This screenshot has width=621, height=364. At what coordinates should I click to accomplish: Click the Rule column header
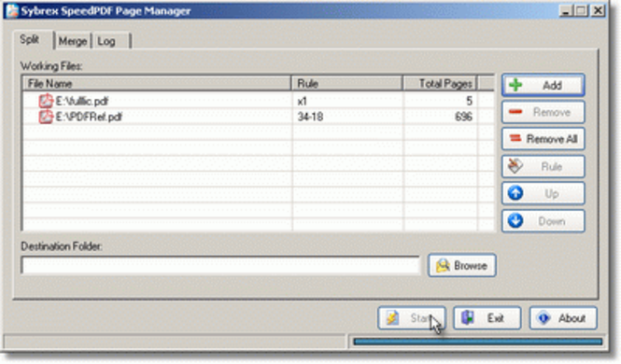[347, 83]
